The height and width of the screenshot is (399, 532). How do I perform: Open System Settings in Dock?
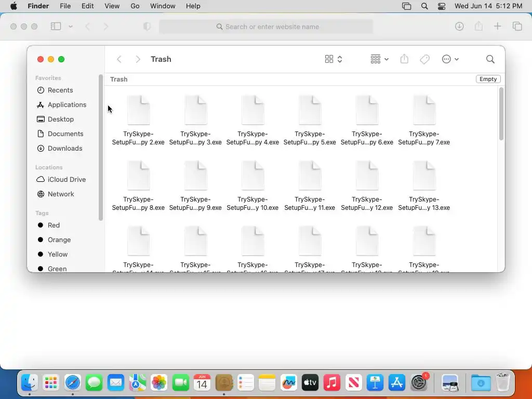(x=419, y=383)
